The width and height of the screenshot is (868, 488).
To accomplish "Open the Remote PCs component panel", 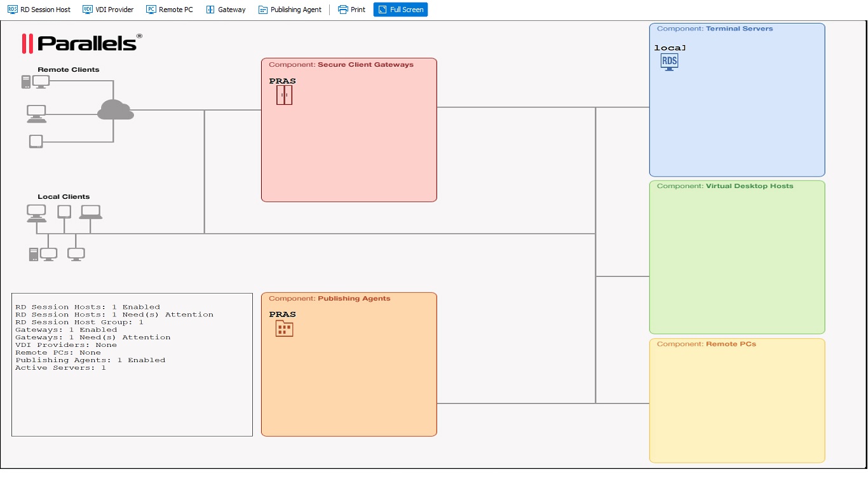I will pos(736,400).
